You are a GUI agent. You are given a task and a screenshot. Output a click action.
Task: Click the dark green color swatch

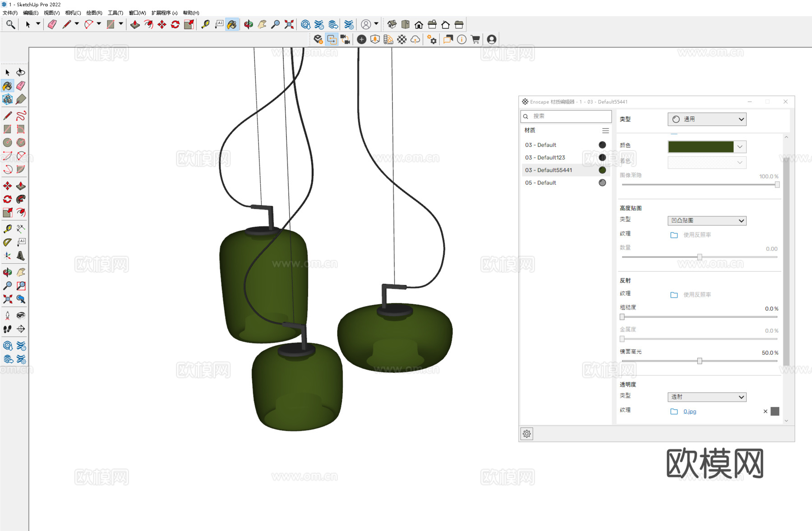coord(701,146)
